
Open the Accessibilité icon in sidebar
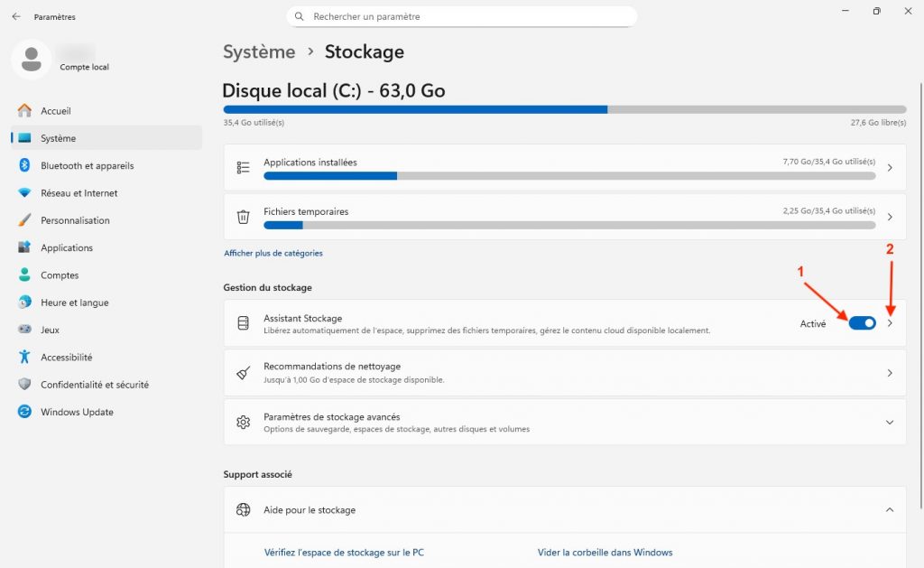pos(24,358)
